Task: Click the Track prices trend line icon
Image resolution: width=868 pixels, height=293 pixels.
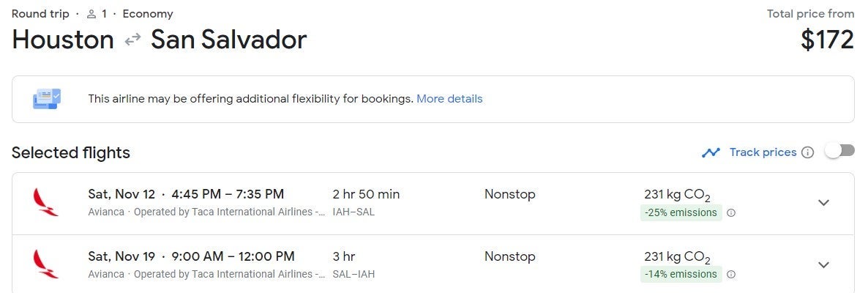Action: [x=710, y=152]
